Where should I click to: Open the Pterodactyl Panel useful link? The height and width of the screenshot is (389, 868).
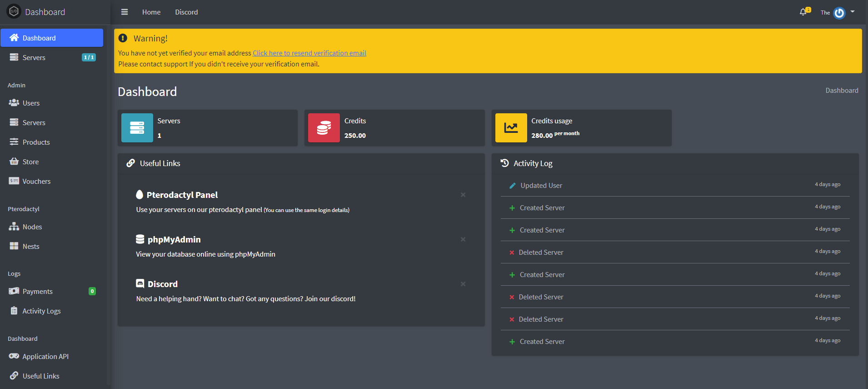pyautogui.click(x=182, y=195)
